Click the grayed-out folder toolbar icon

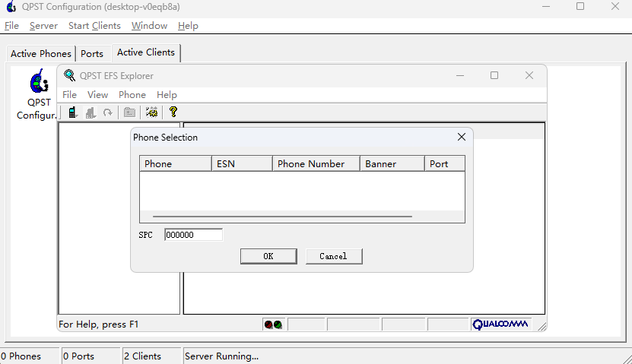pos(130,112)
